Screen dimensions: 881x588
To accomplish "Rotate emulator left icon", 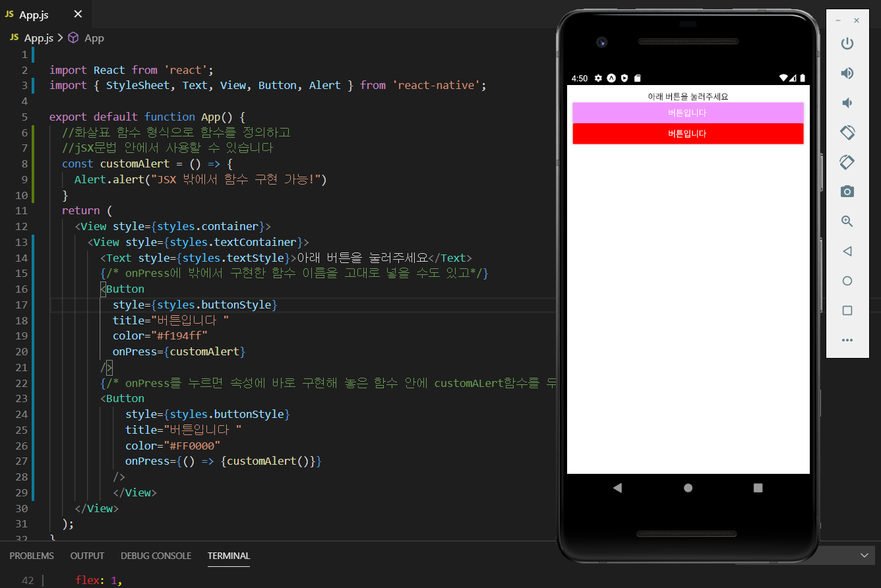I will tap(847, 132).
